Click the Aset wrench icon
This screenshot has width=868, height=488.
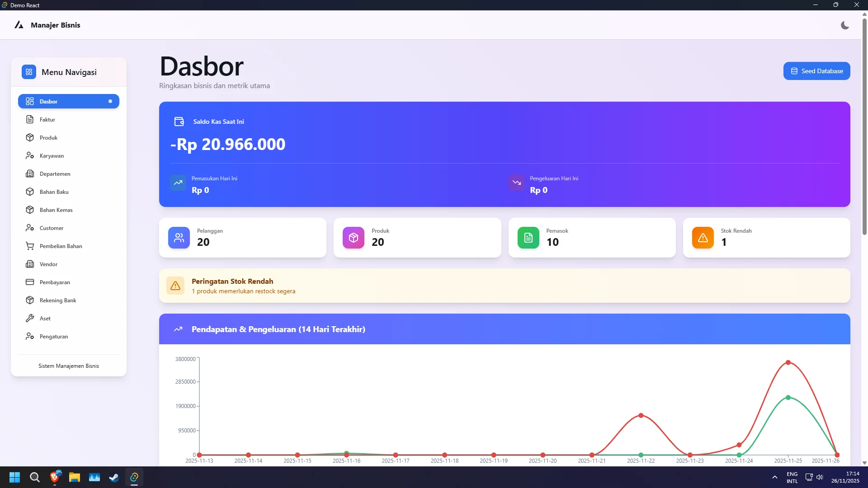tap(30, 318)
